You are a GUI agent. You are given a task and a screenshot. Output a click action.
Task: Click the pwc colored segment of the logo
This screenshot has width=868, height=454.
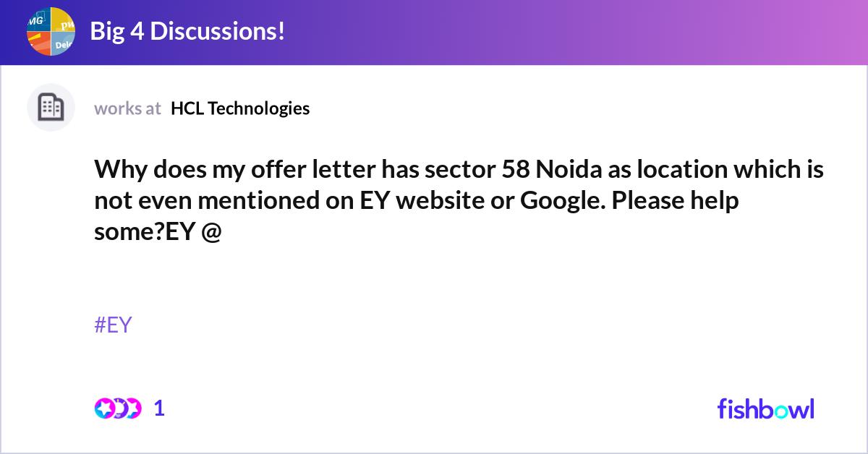(64, 23)
